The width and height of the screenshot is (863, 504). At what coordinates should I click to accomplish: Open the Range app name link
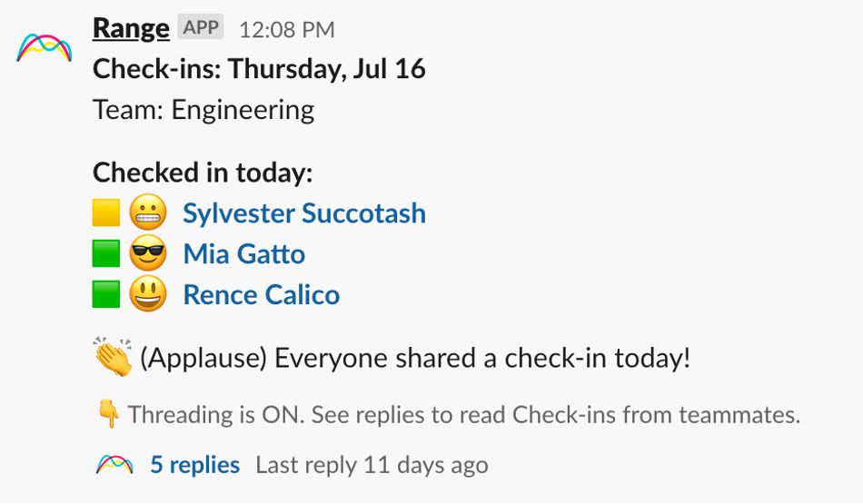[131, 28]
